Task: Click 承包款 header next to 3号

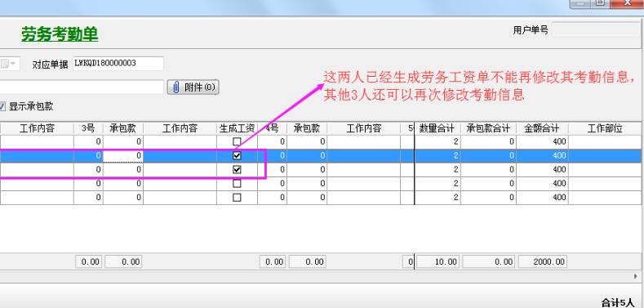Action: [x=122, y=129]
